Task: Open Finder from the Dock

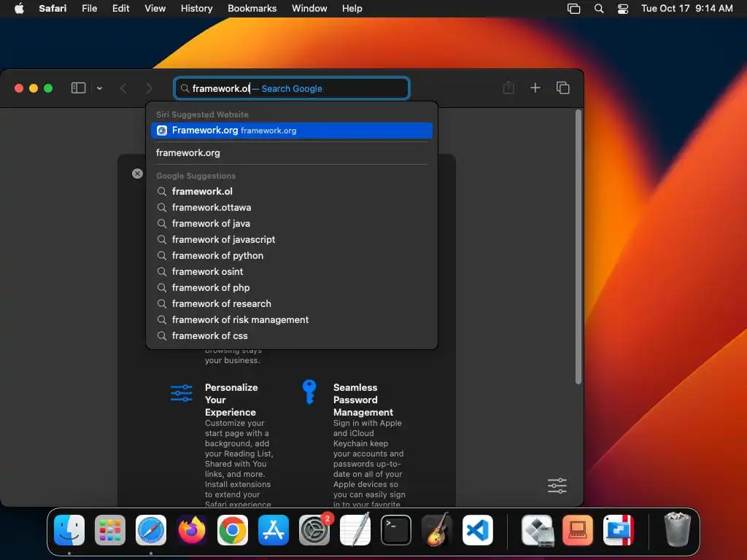Action: (69, 530)
